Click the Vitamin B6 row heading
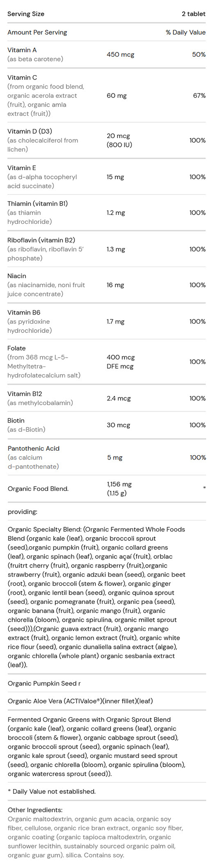218x868 pixels. pyautogui.click(x=24, y=313)
